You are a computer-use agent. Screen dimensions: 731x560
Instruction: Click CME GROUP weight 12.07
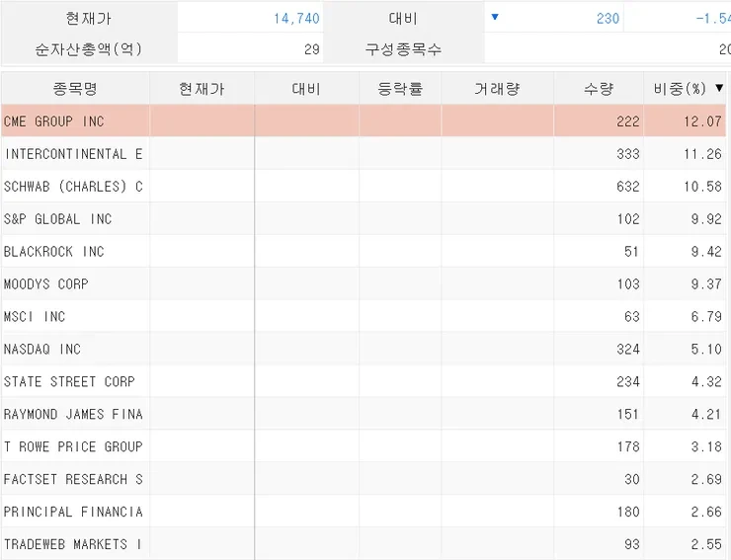[702, 121]
